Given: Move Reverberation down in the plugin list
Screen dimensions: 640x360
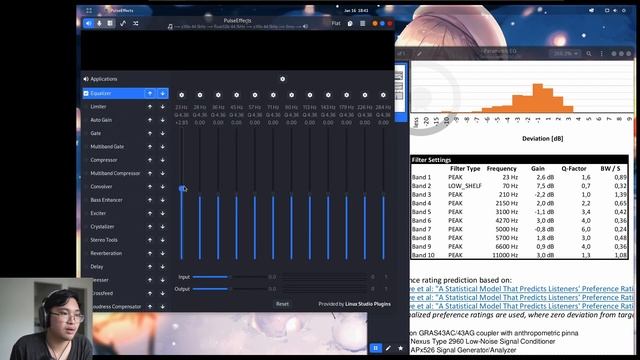Looking at the screenshot, I should pos(162,253).
